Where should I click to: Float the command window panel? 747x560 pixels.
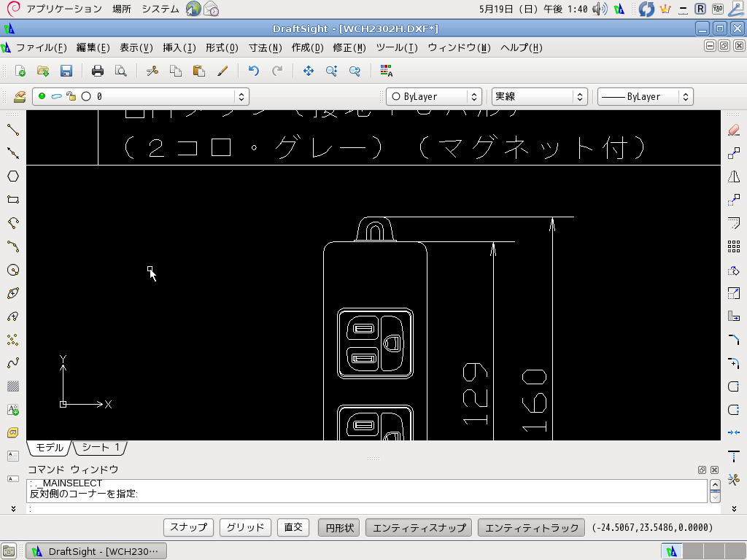coord(702,470)
